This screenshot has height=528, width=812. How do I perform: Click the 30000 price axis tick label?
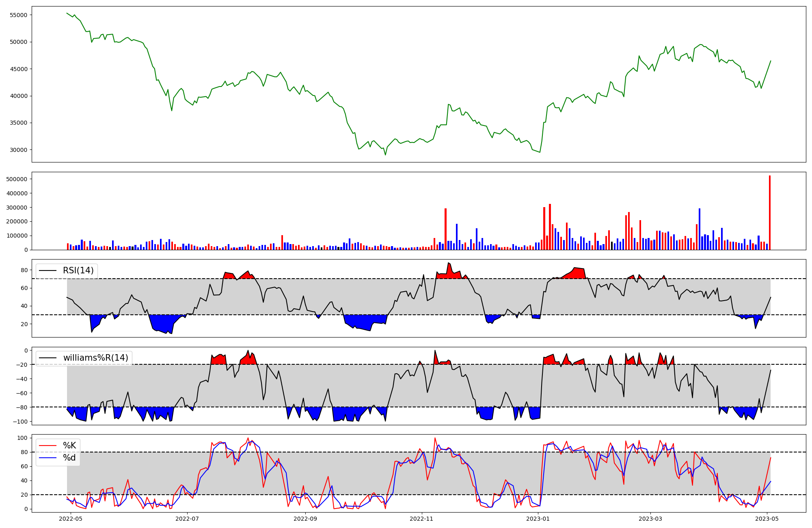pyautogui.click(x=18, y=150)
